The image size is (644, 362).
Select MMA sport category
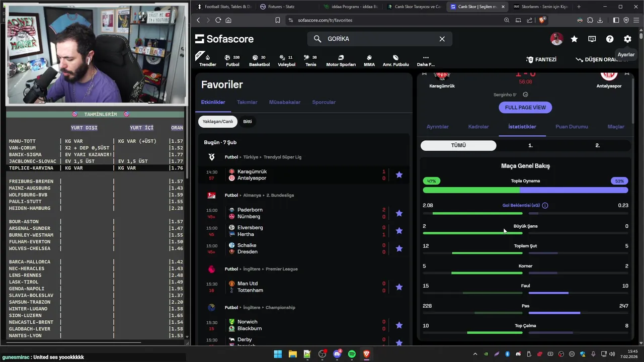pyautogui.click(x=369, y=60)
